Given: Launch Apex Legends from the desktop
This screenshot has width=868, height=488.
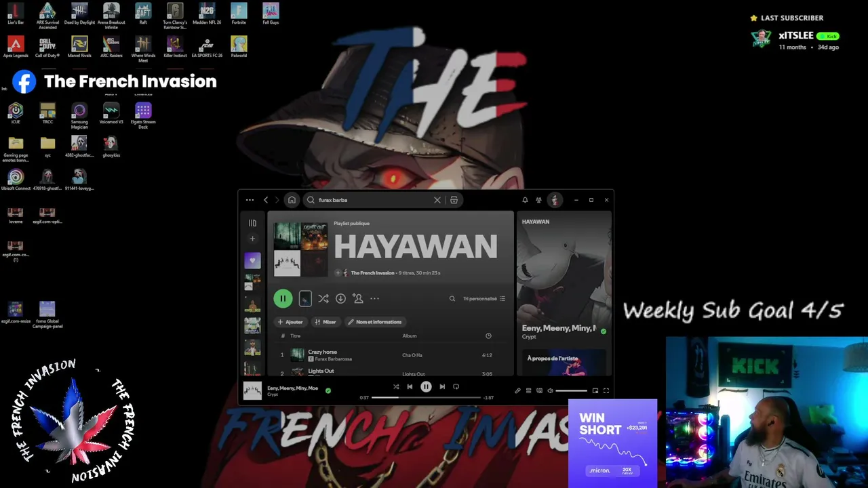Looking at the screenshot, I should tap(16, 47).
